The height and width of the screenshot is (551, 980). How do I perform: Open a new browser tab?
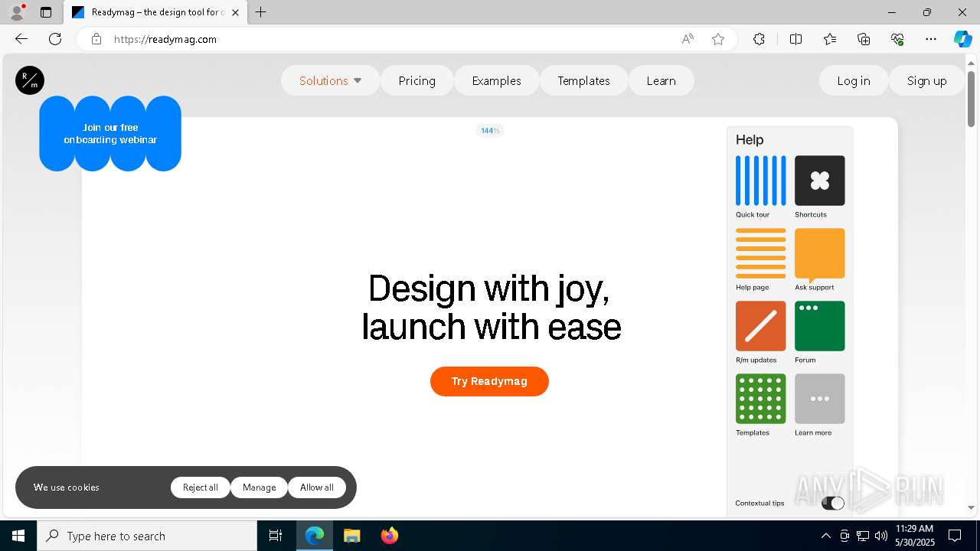tap(261, 12)
